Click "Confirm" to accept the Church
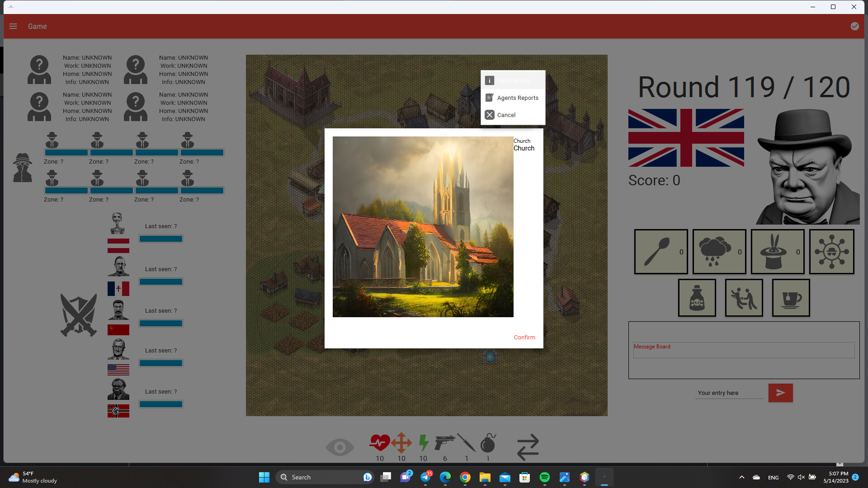Image resolution: width=868 pixels, height=488 pixels. (x=524, y=337)
